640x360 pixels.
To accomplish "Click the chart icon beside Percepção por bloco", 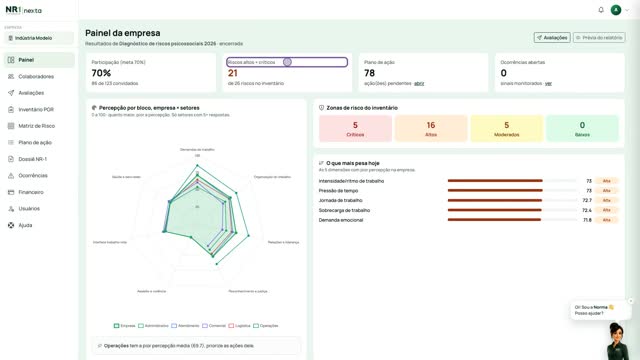I will point(94,108).
